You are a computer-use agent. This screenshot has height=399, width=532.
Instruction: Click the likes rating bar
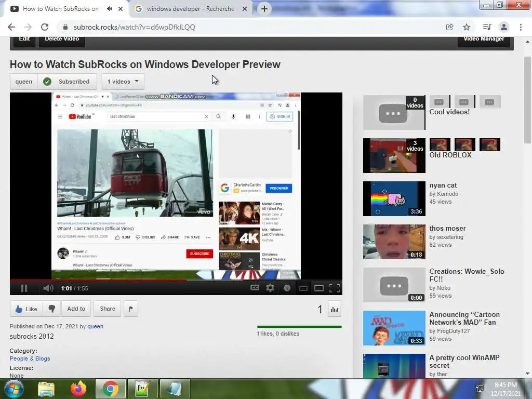pos(299,327)
